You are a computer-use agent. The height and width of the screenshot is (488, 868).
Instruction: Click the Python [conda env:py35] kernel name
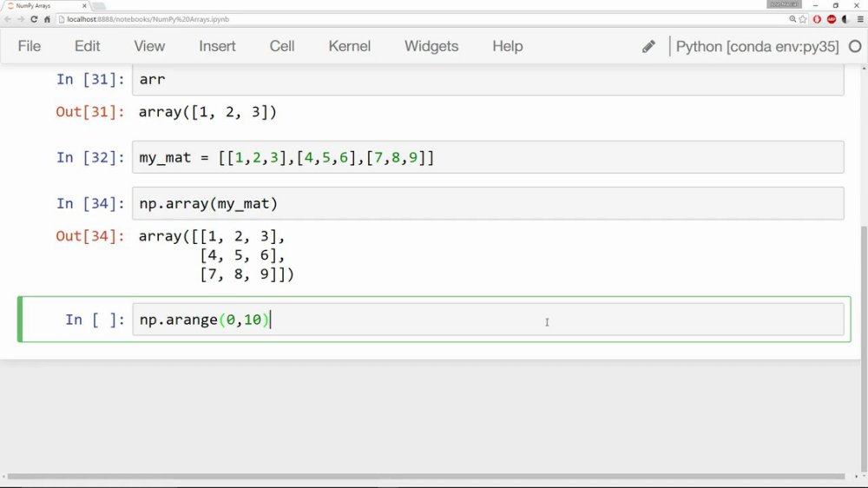pos(757,47)
